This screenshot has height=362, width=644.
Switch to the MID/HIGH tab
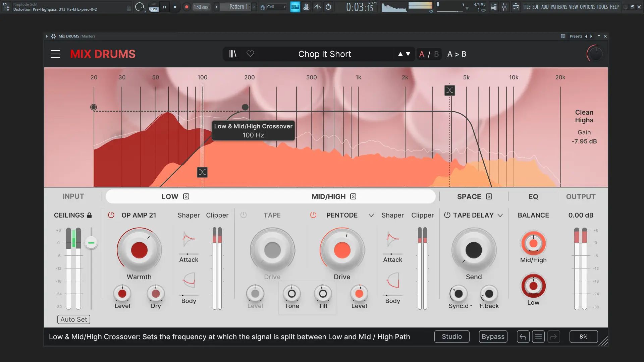point(329,196)
